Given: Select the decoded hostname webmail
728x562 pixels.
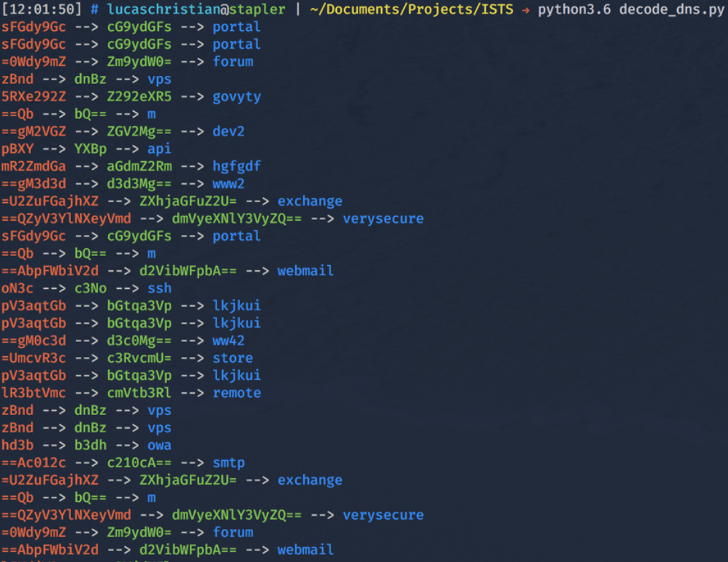Looking at the screenshot, I should [305, 270].
